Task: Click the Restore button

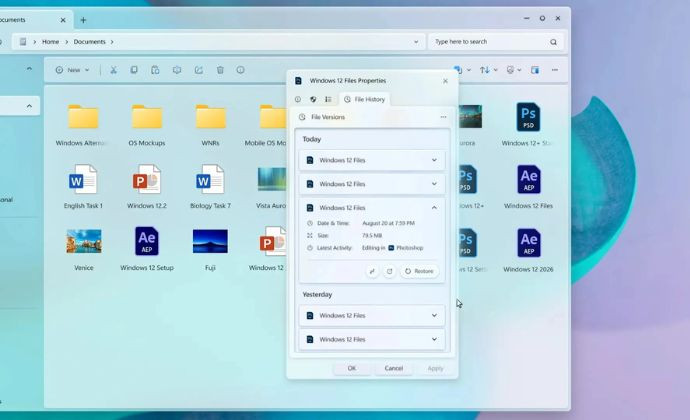Action: tap(419, 271)
